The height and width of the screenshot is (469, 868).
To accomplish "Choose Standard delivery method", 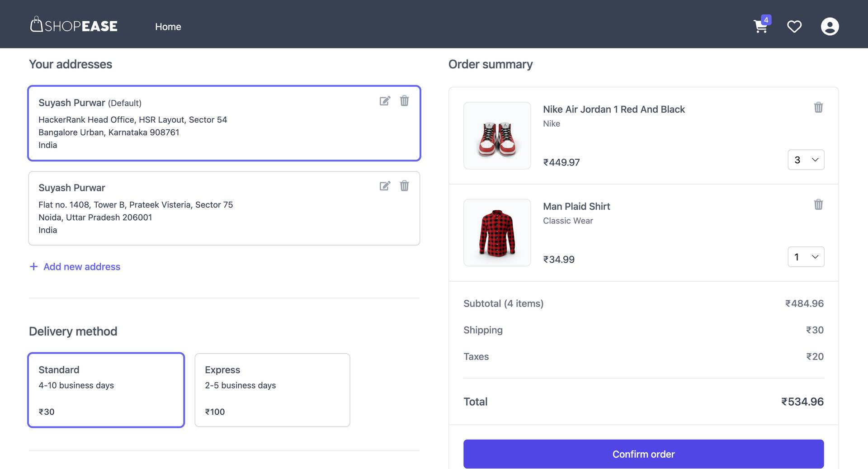I will pos(106,390).
